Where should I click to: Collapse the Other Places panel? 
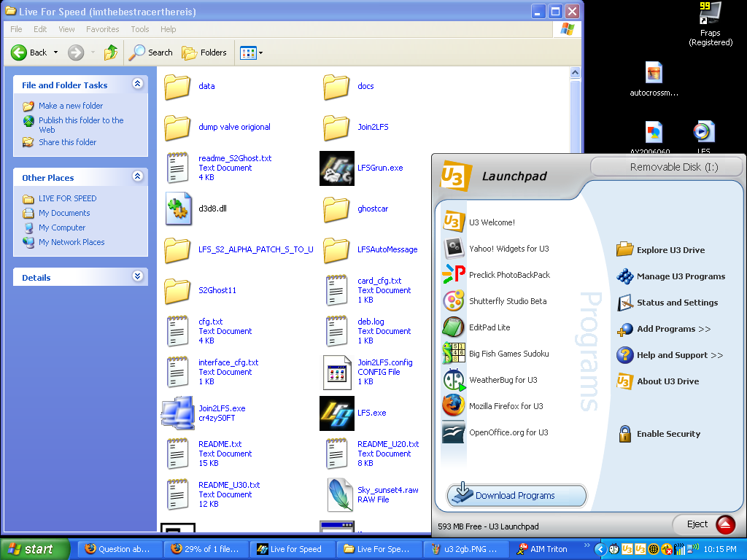(x=138, y=176)
